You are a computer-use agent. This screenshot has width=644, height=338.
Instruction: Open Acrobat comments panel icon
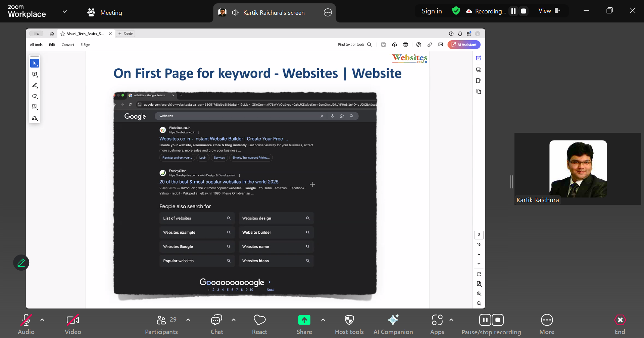pyautogui.click(x=479, y=70)
